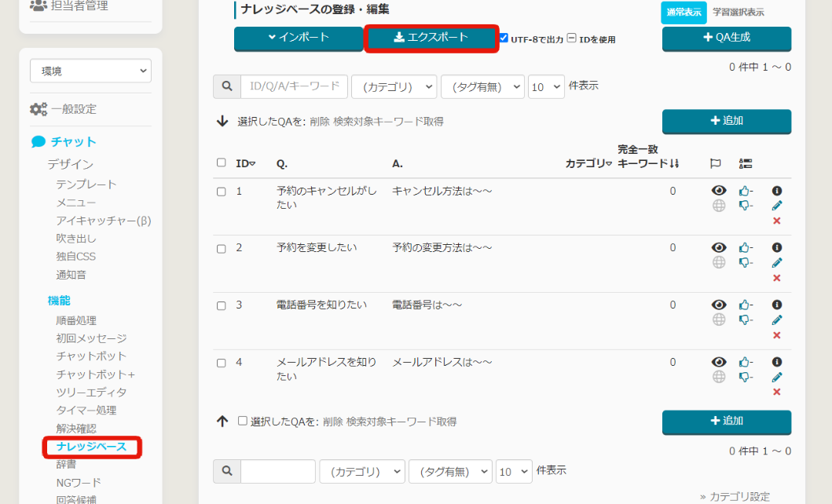Screen dimensions: 832x504
Task: Check the select-all checkbox in table header
Action: point(222,163)
